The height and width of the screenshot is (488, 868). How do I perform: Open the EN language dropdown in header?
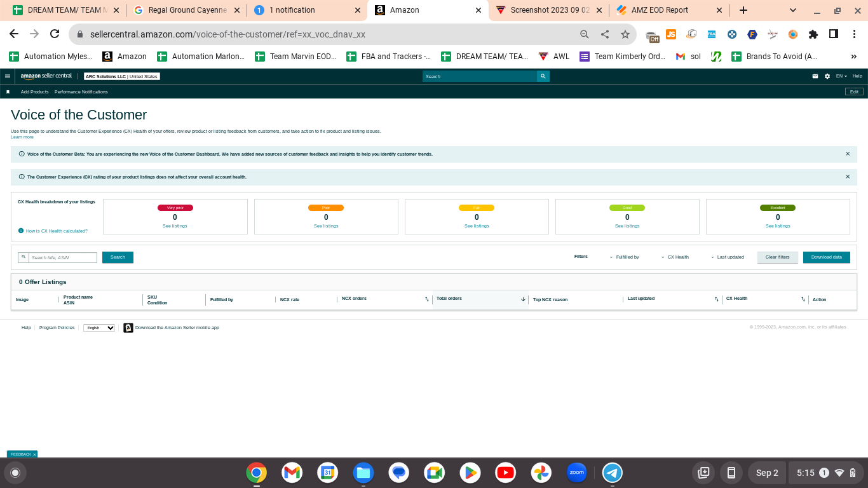tap(841, 76)
